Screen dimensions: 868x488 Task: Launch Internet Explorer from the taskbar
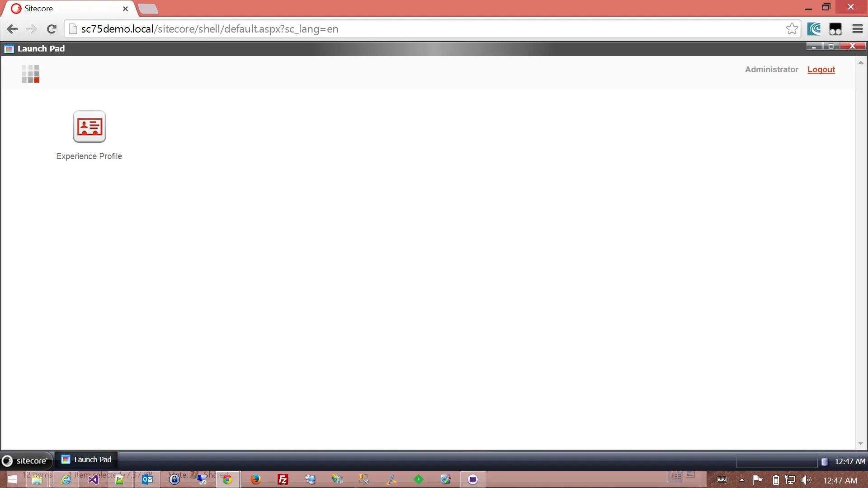[x=66, y=479]
